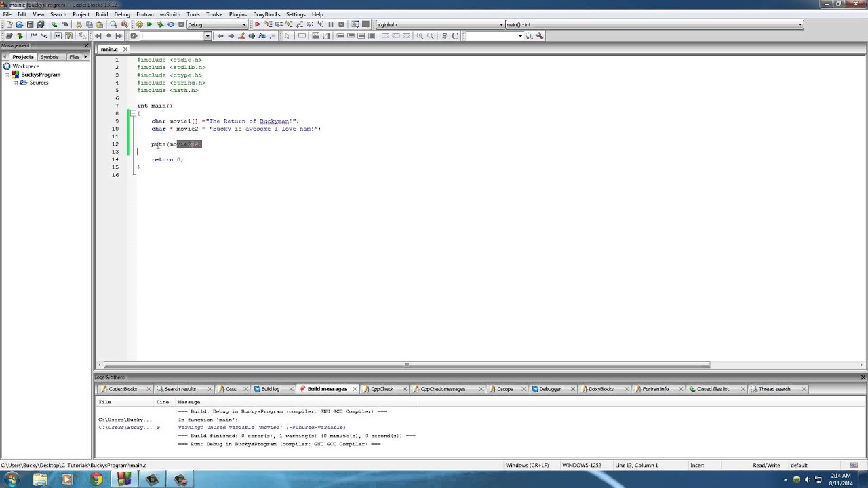Click the Build gear icon
The image size is (868, 488).
tap(140, 25)
